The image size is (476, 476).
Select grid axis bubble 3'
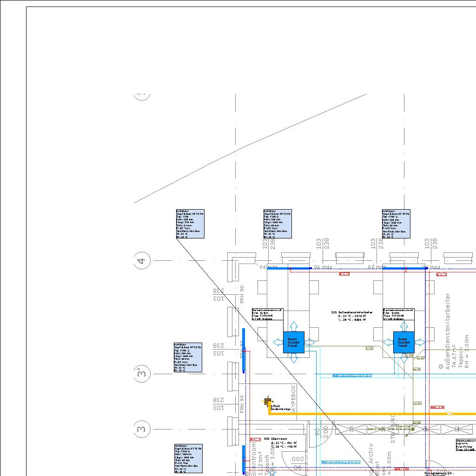[x=142, y=374]
